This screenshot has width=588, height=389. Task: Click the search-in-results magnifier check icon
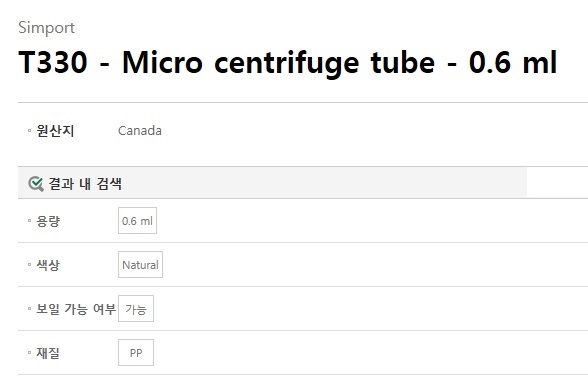pyautogui.click(x=36, y=184)
